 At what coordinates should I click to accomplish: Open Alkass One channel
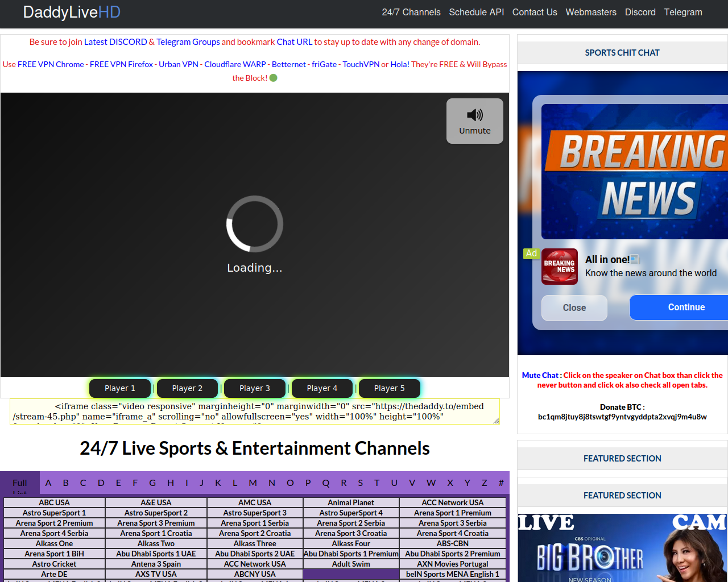click(55, 543)
